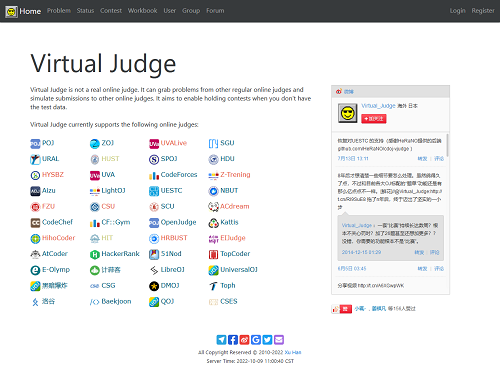This screenshot has width=500, height=370.
Task: Open the HDU judge link
Action: click(227, 159)
